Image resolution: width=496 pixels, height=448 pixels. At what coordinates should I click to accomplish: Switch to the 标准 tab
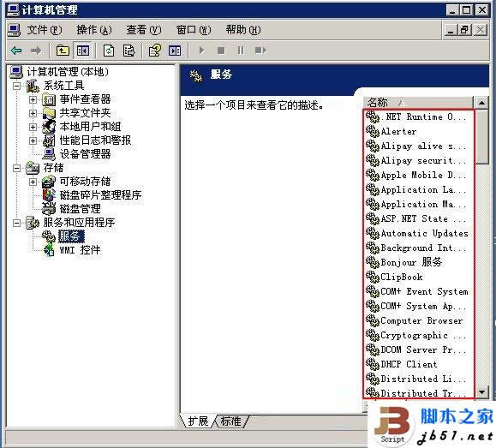point(230,421)
